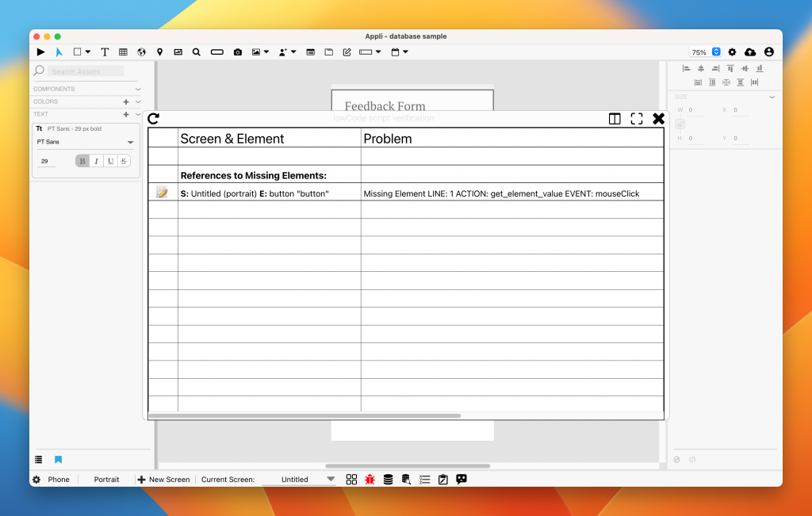The image size is (812, 516).
Task: Open device settings gear next to Phone
Action: (x=36, y=480)
